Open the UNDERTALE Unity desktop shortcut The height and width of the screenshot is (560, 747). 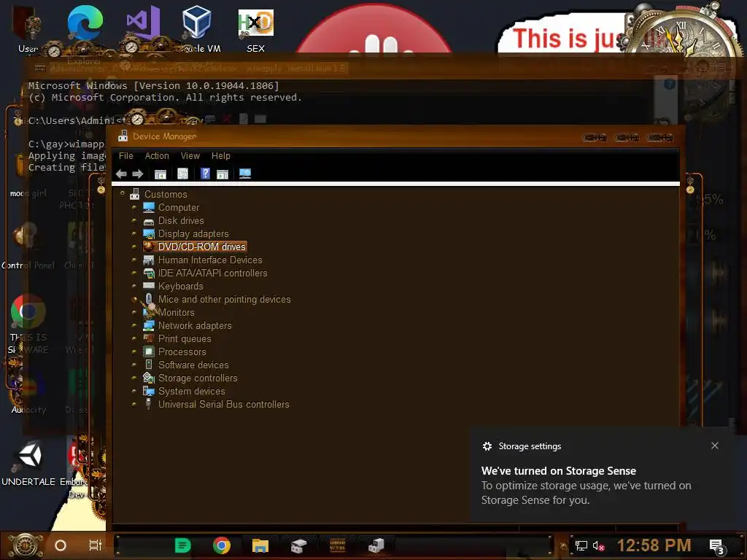point(28,463)
